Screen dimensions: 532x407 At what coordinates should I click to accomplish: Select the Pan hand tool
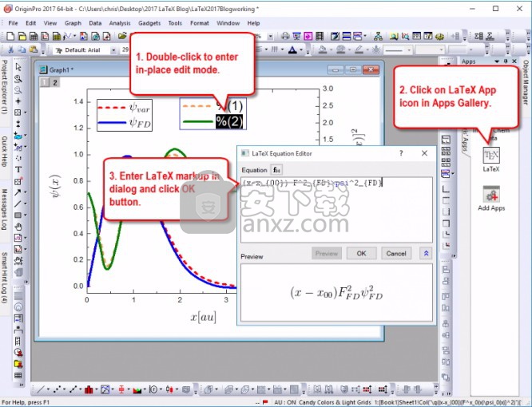pos(18,227)
